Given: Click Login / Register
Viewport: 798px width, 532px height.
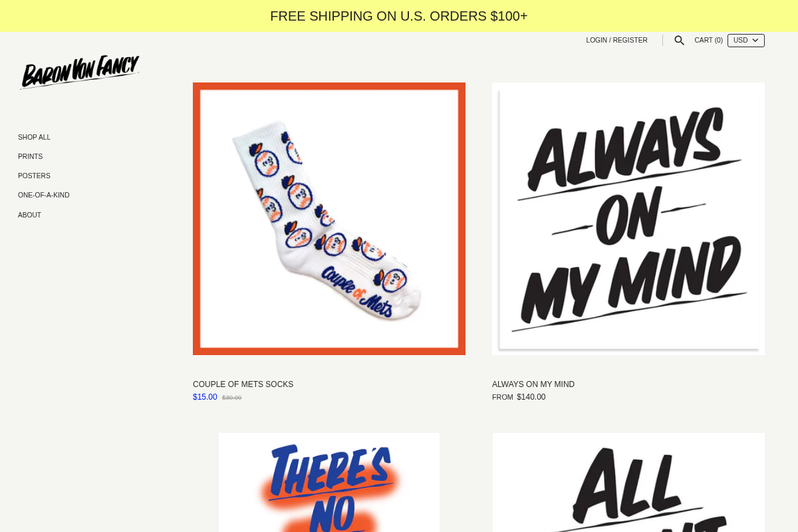Looking at the screenshot, I should click(616, 41).
